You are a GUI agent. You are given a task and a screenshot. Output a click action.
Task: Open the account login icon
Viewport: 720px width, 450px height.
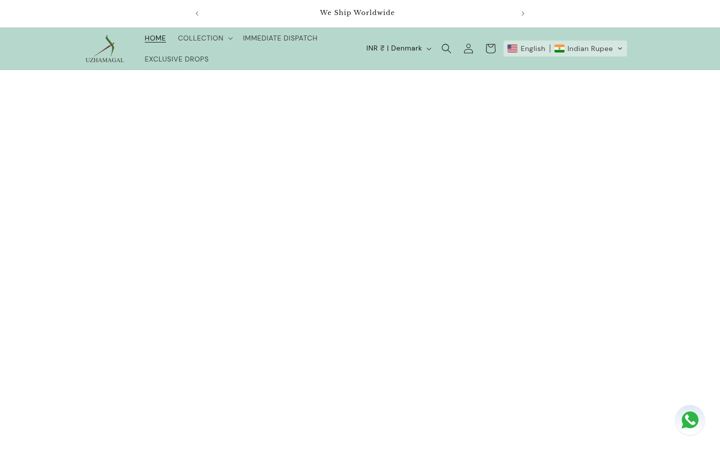[x=468, y=49]
